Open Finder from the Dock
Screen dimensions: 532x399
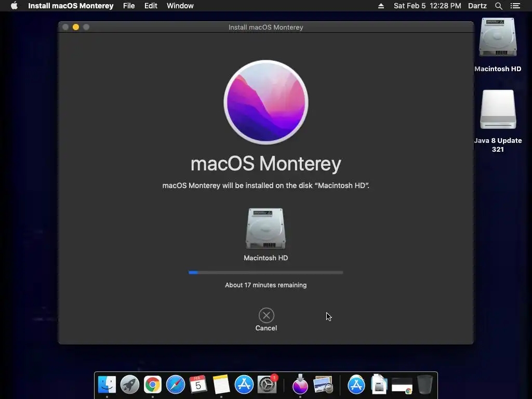click(107, 385)
